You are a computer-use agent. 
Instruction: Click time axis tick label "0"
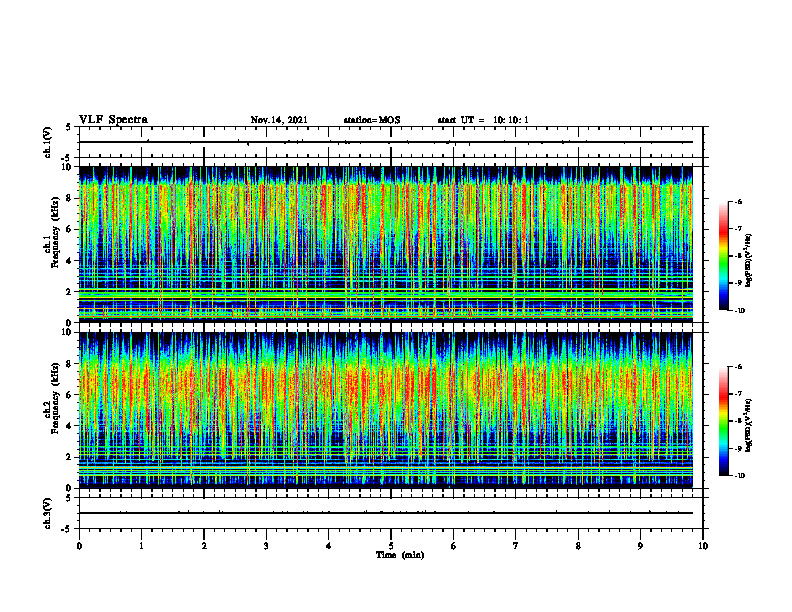pos(79,546)
